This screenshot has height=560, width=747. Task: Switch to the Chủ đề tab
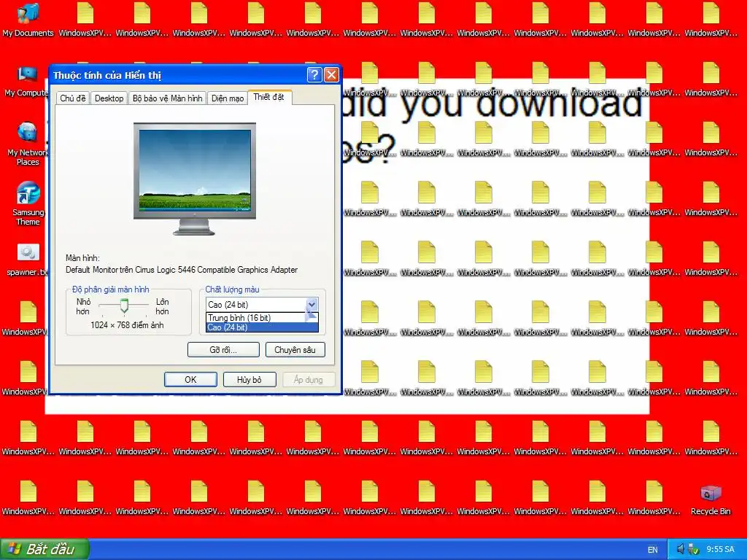coord(73,98)
